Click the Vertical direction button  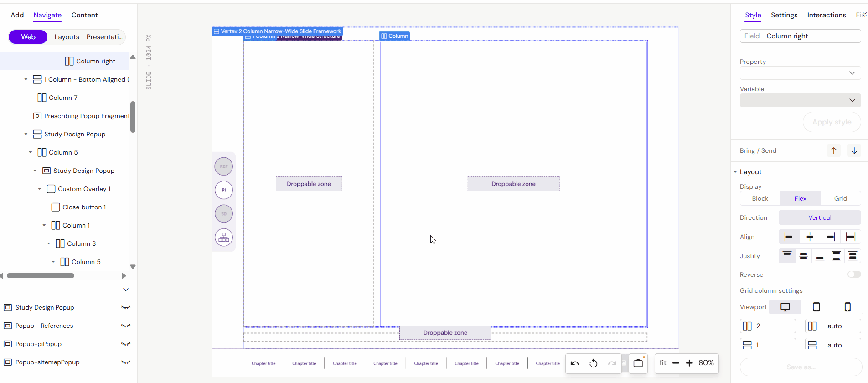(x=820, y=217)
